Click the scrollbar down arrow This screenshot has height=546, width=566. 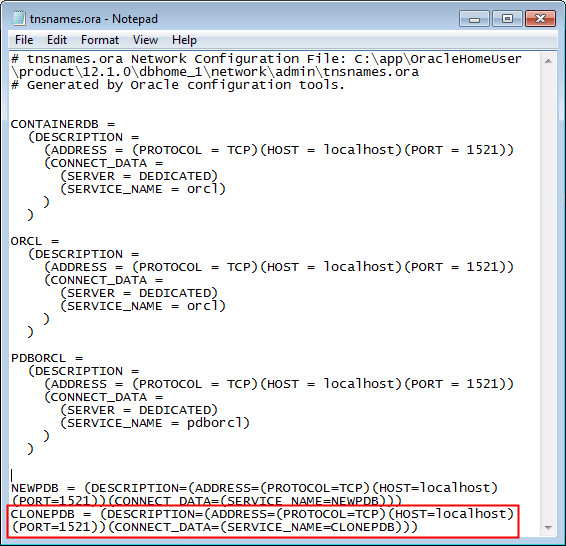(548, 528)
